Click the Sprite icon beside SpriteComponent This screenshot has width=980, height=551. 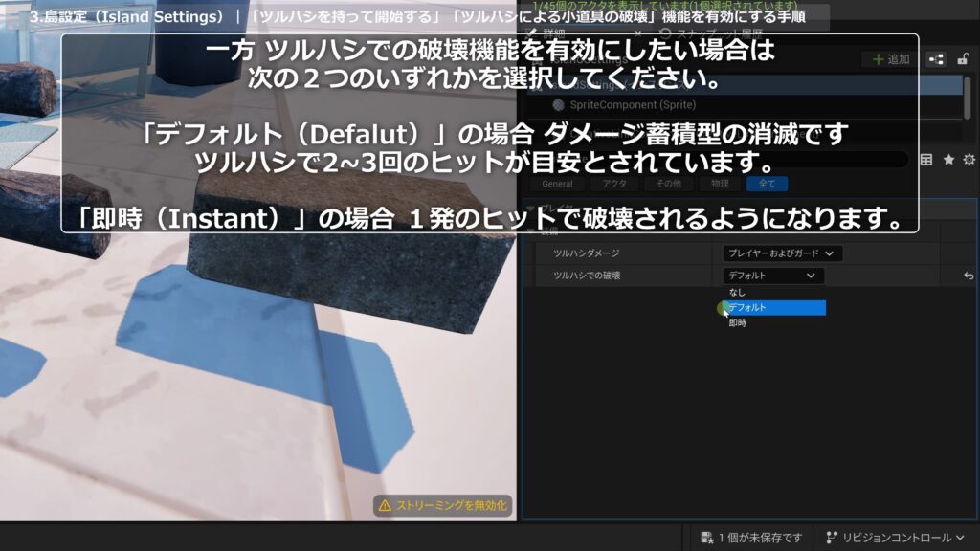click(x=558, y=105)
